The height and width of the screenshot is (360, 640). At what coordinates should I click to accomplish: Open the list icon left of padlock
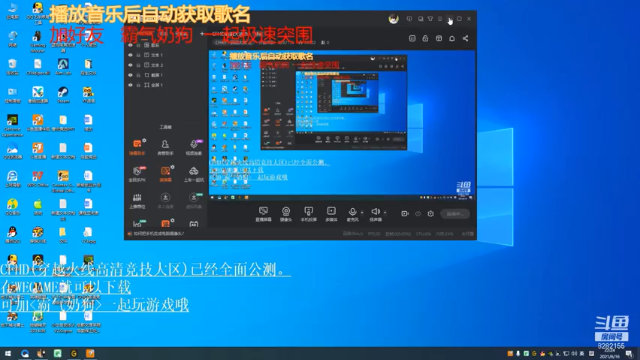pos(412,38)
